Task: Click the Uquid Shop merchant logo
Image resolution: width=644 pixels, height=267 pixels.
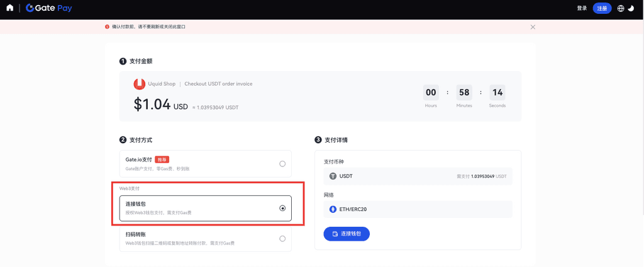Action: click(x=139, y=84)
